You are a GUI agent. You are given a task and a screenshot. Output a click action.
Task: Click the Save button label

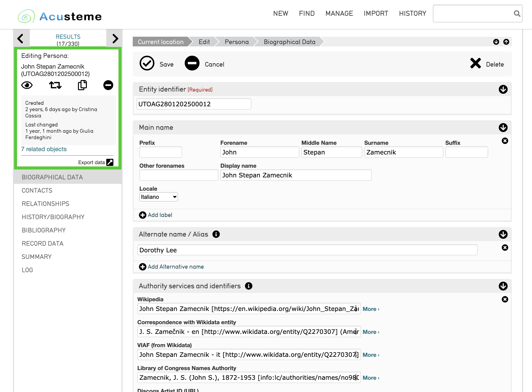coord(167,64)
